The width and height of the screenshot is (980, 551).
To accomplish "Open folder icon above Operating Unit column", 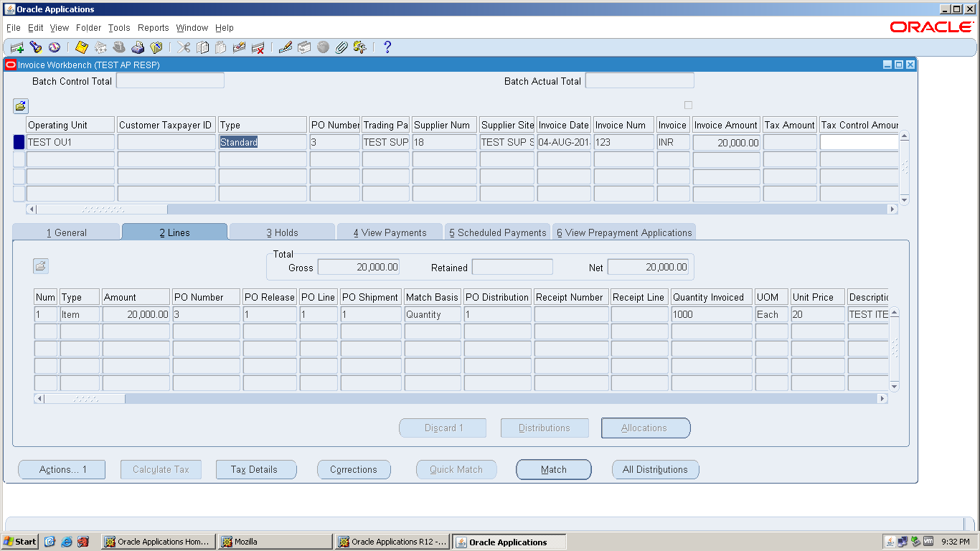I will [21, 106].
